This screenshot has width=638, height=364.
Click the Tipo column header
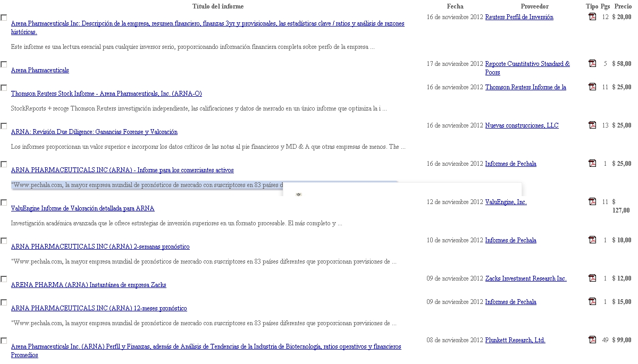(592, 6)
